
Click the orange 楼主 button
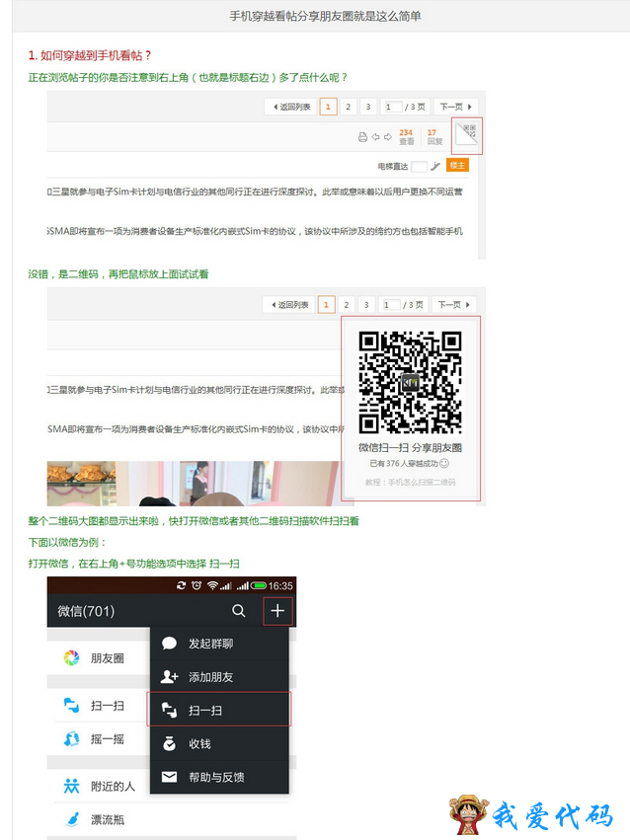[457, 165]
